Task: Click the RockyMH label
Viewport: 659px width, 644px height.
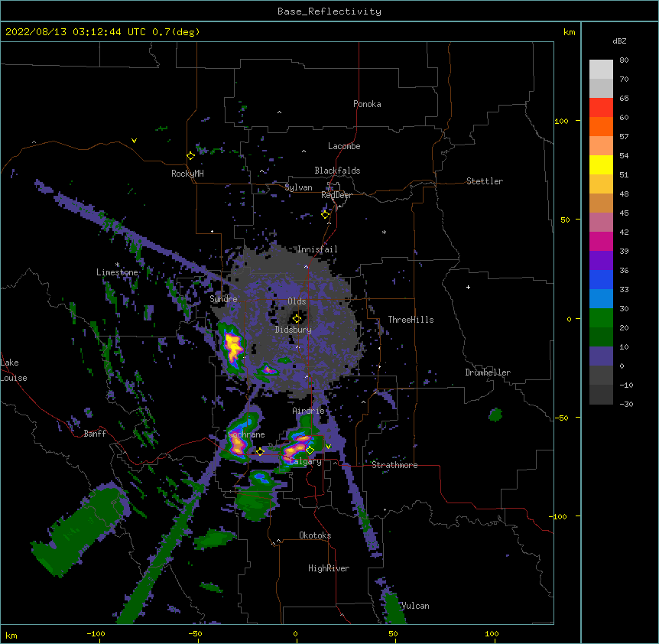Action: click(x=187, y=174)
